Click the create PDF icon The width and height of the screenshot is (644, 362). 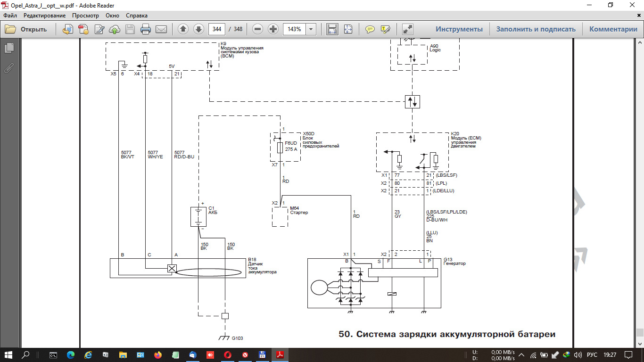pos(83,29)
